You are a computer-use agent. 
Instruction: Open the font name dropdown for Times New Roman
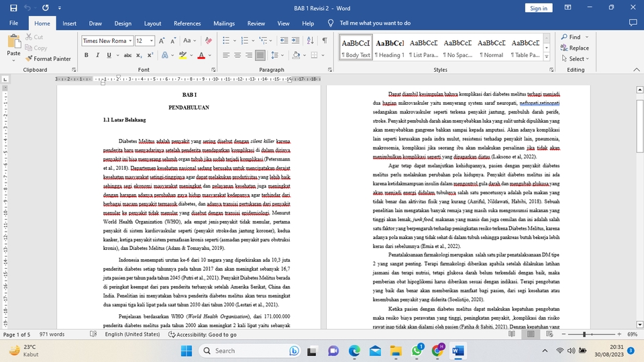point(130,41)
